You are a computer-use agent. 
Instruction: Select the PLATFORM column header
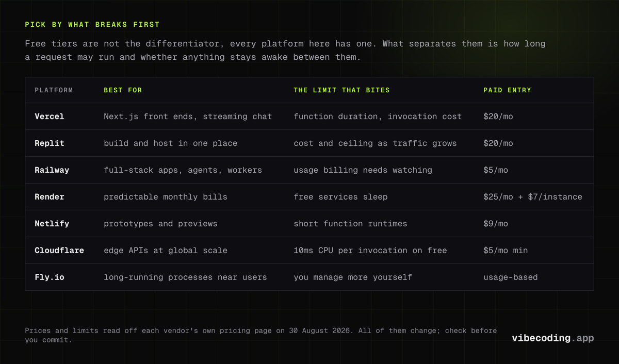[x=54, y=90]
